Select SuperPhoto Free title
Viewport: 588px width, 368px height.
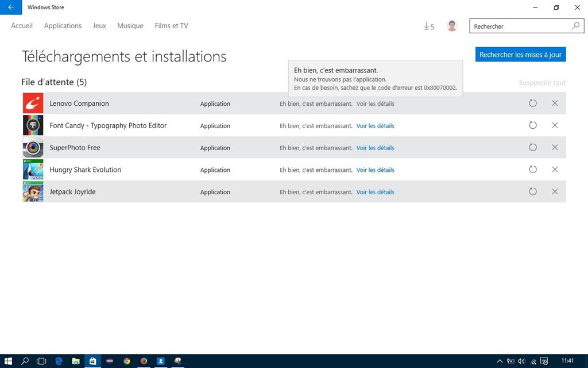75,148
